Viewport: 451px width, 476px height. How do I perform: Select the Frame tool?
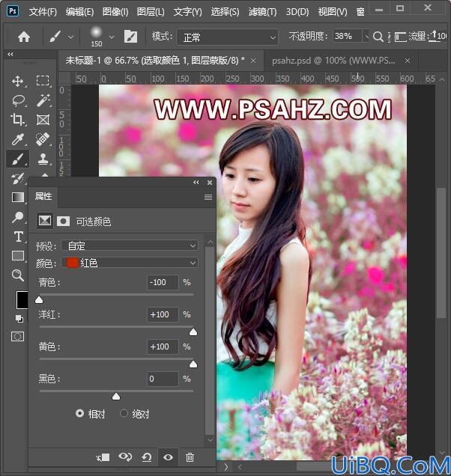click(x=43, y=120)
